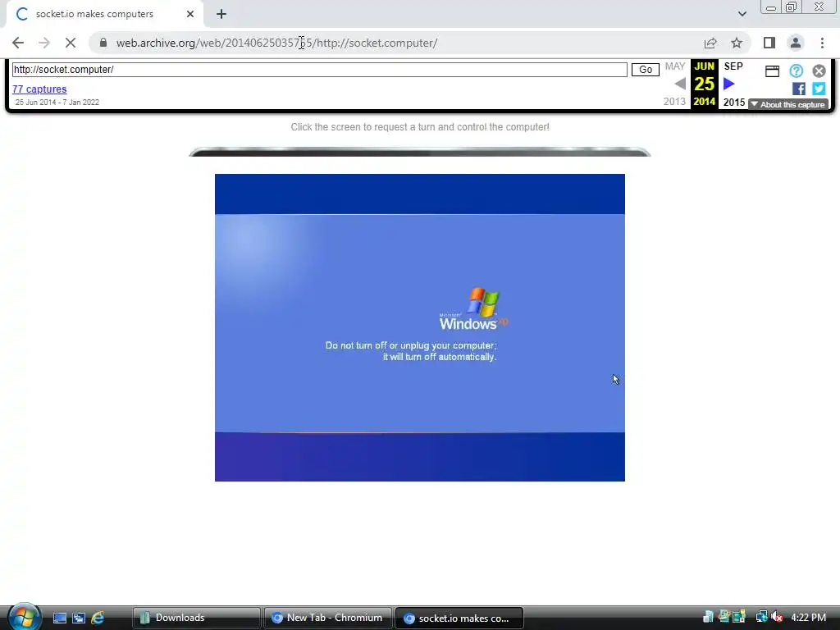Viewport: 840px width, 630px height.
Task: Click the 4:22 PM clock
Action: point(808,618)
